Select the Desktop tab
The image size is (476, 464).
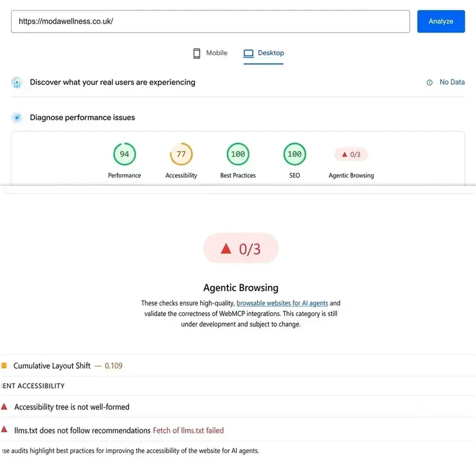[264, 53]
